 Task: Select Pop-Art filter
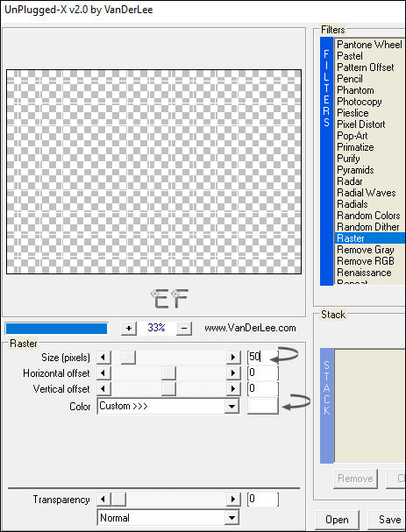click(x=369, y=136)
